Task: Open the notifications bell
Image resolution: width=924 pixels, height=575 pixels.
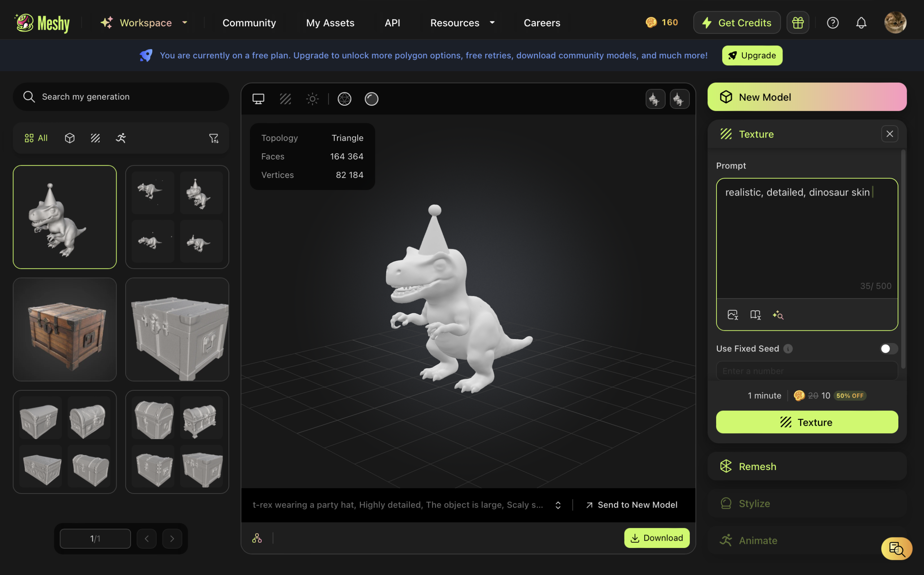Action: pyautogui.click(x=861, y=23)
